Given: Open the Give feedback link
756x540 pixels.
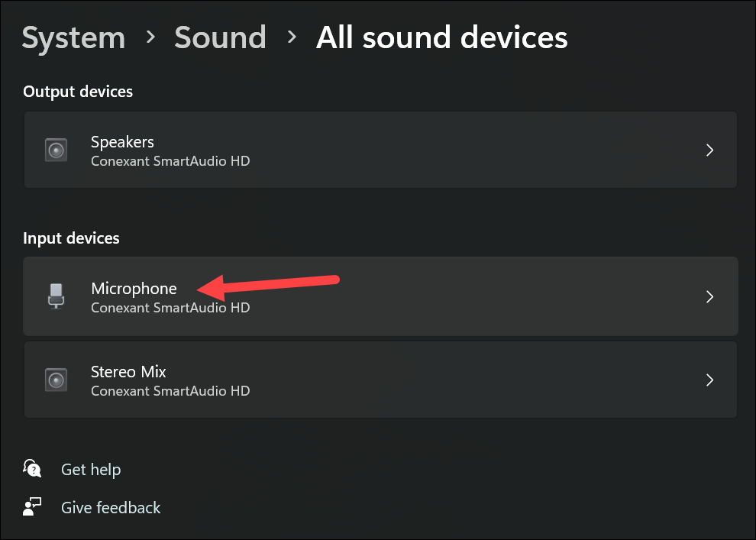Looking at the screenshot, I should 111,507.
